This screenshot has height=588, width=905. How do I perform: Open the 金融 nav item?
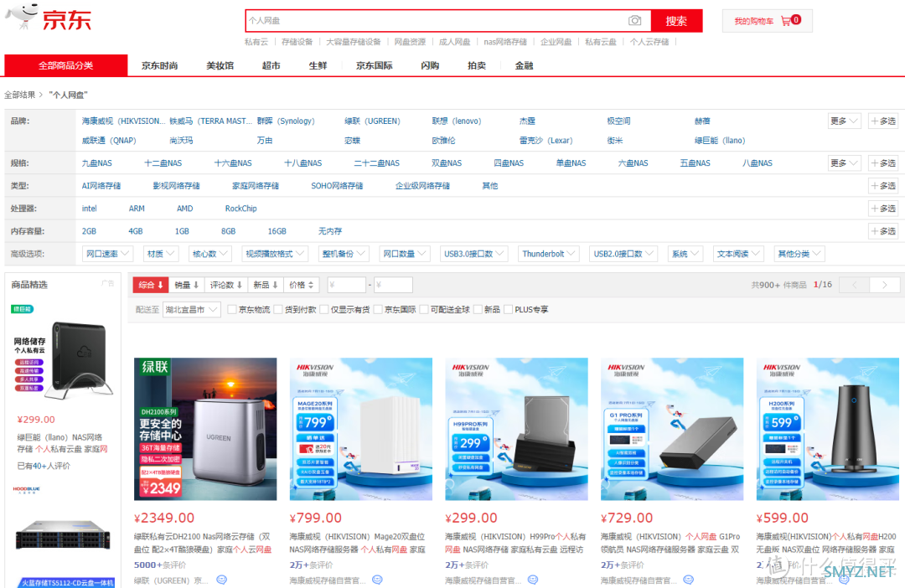[524, 66]
